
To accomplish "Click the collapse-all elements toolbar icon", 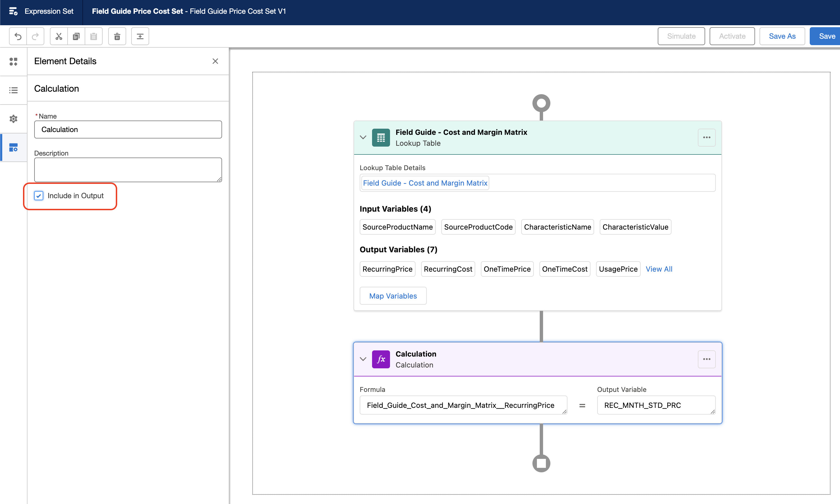I will (140, 36).
